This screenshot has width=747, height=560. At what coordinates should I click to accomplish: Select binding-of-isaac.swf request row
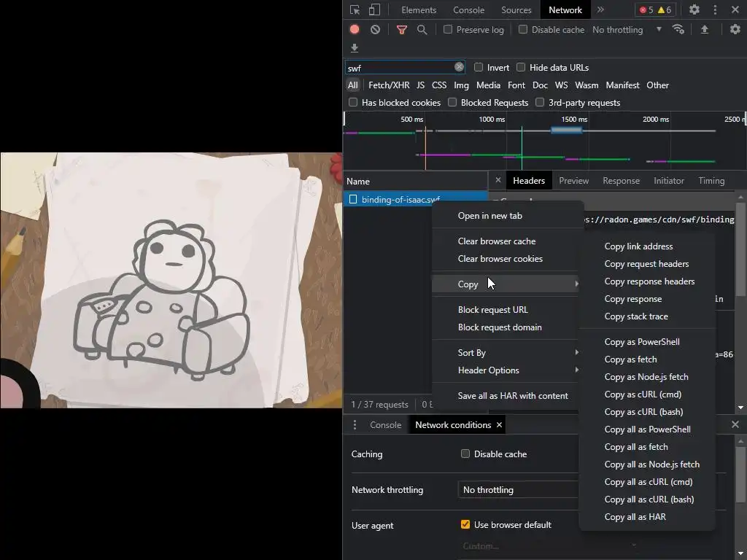[x=415, y=199]
